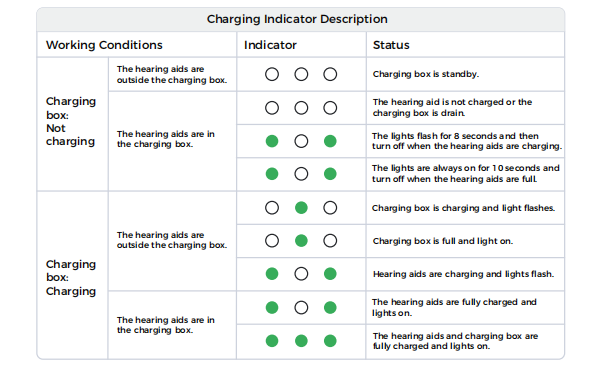
Task: Click the text about hearing aids and charging box fully charged
Action: [455, 341]
